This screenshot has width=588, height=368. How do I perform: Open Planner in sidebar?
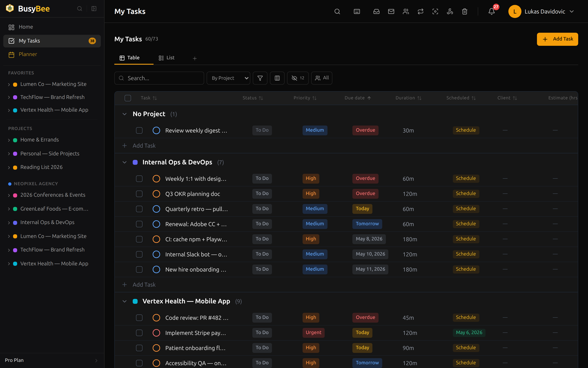52,55
